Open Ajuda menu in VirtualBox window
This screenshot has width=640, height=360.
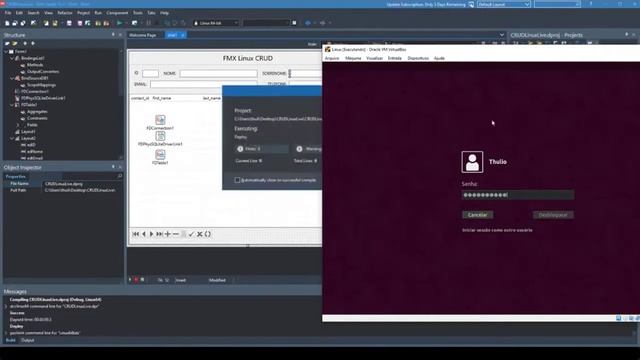439,58
